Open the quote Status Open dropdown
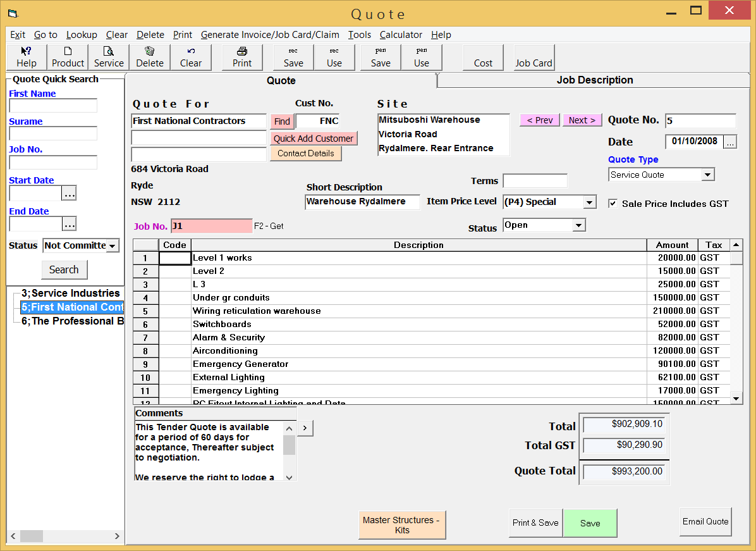Screen dimensions: 756x551 click(x=579, y=225)
